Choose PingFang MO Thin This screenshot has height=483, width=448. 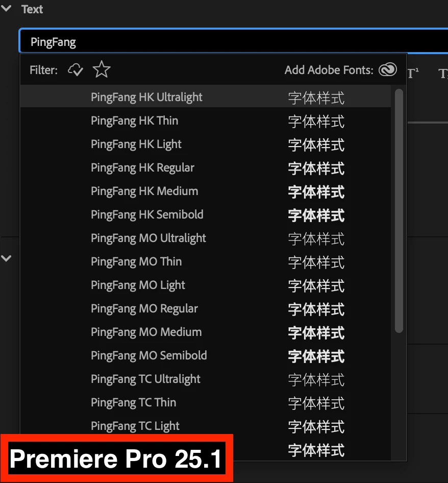click(205, 261)
